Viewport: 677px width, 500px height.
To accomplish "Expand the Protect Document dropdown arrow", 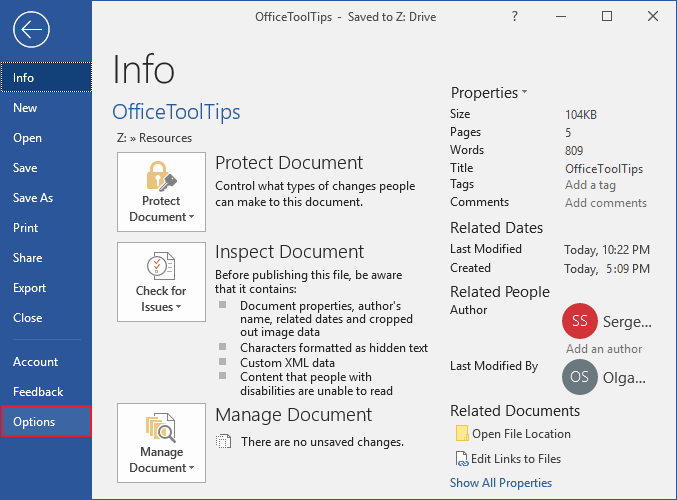I will coord(191,217).
